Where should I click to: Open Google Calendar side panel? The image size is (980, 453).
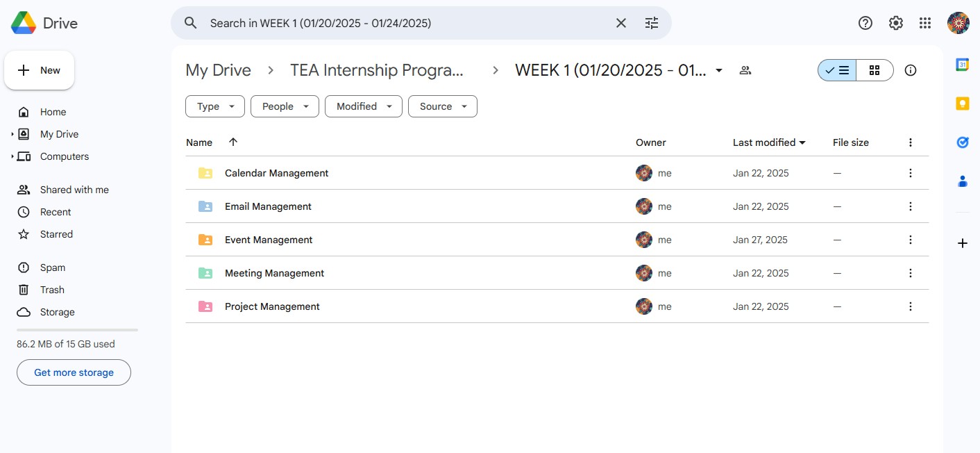point(963,65)
